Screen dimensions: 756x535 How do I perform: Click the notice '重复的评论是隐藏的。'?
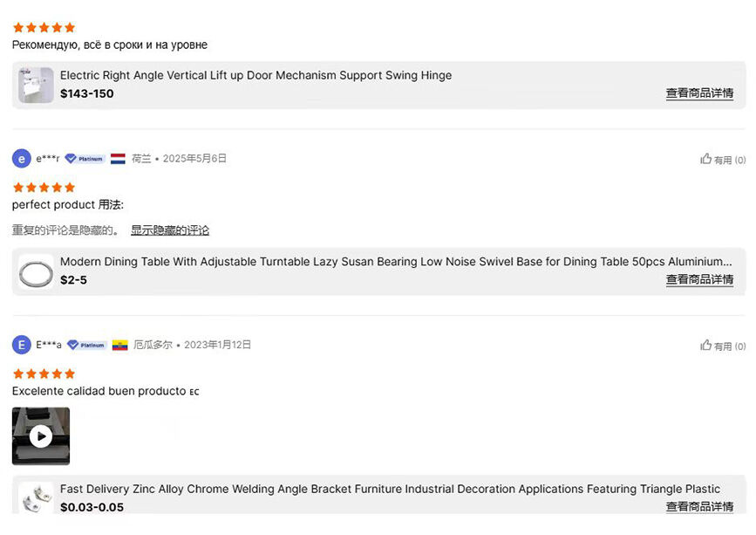tap(65, 230)
